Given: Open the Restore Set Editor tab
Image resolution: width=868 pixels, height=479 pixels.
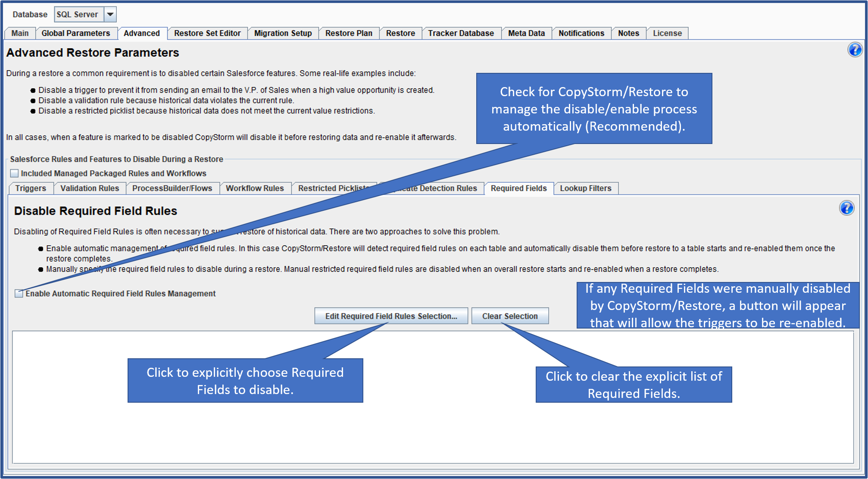Looking at the screenshot, I should tap(207, 33).
